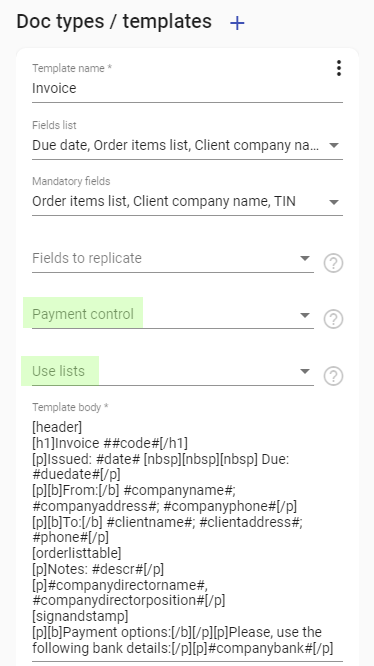Screen dimensions: 374x666
Task: Click the Mandatory fields selected values text
Action: click(164, 201)
